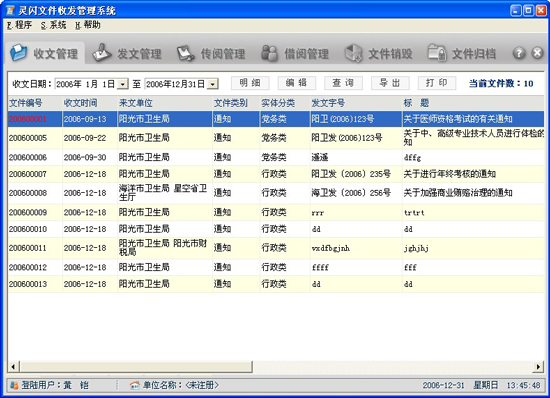Sort by the 来文单位 column header
This screenshot has height=398, width=550.
165,103
